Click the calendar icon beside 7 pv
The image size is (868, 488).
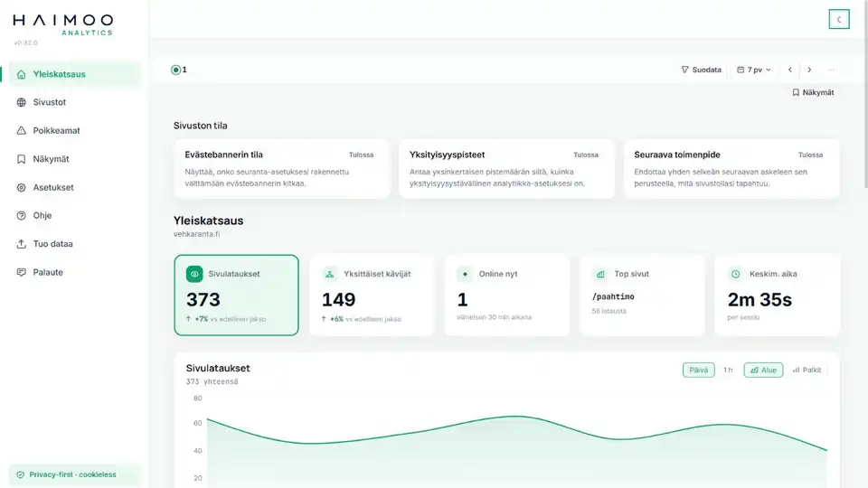click(741, 70)
